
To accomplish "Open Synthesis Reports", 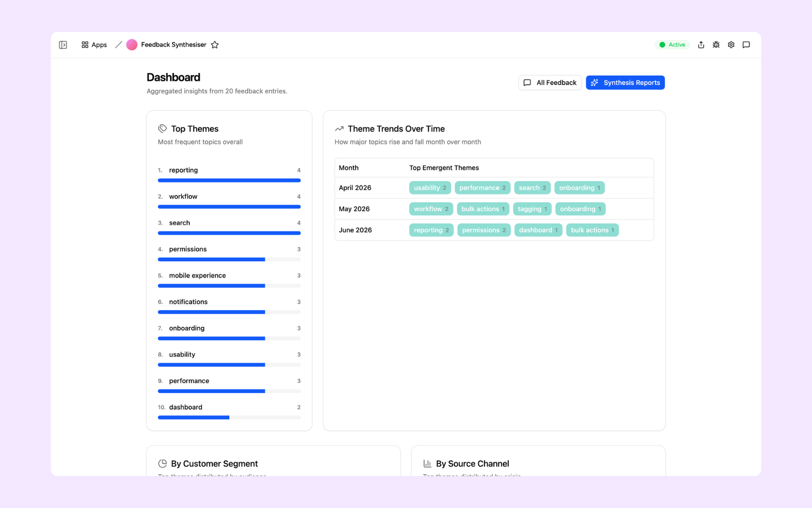I will click(x=625, y=82).
